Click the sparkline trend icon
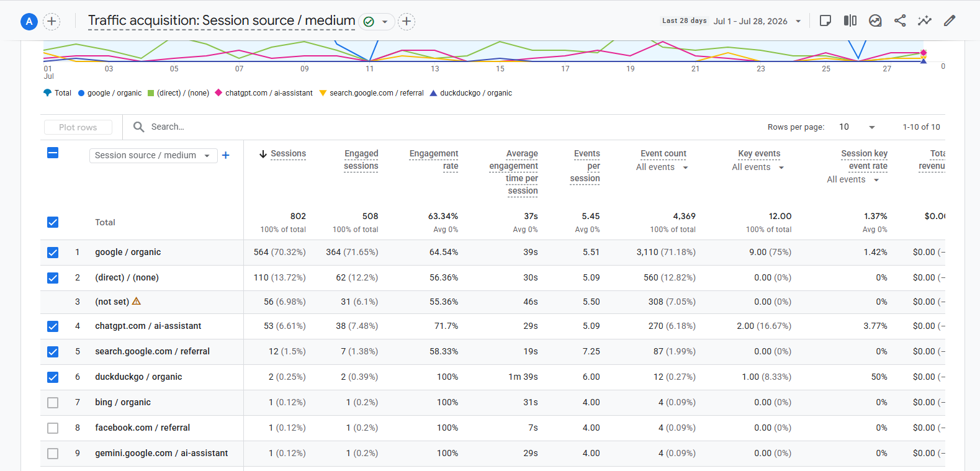The height and width of the screenshot is (471, 980). (x=925, y=21)
